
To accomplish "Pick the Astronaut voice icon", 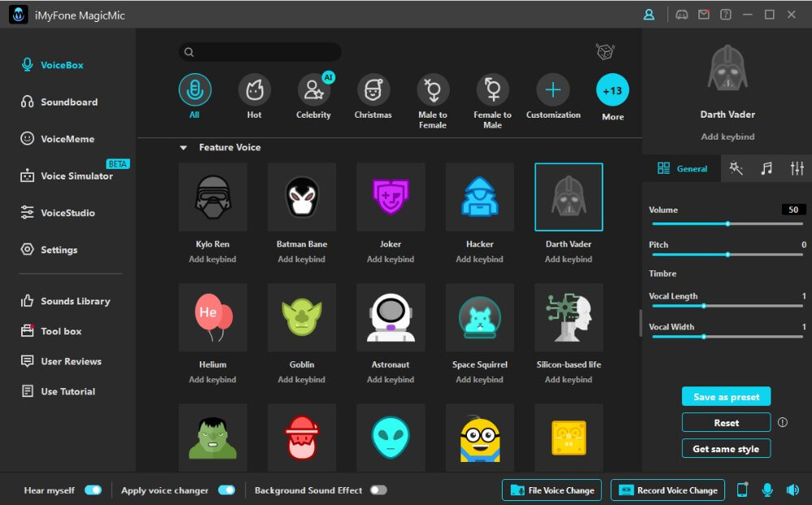I will (391, 317).
